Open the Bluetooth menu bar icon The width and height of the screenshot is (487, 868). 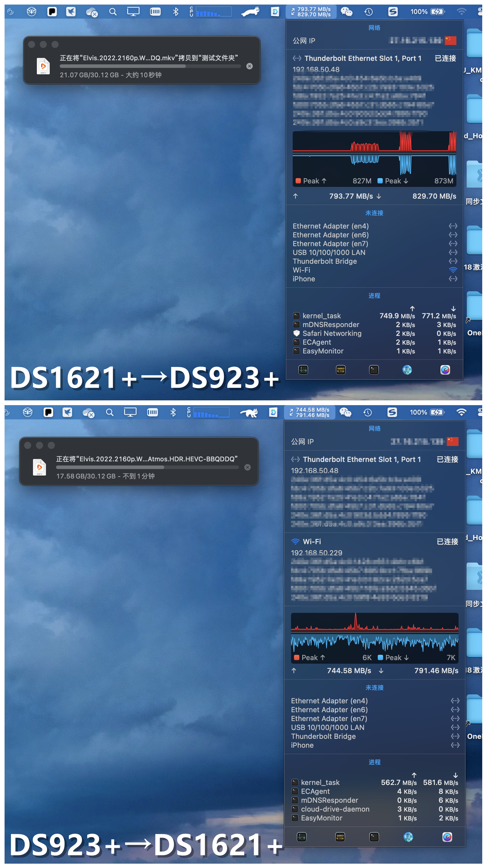(x=175, y=12)
